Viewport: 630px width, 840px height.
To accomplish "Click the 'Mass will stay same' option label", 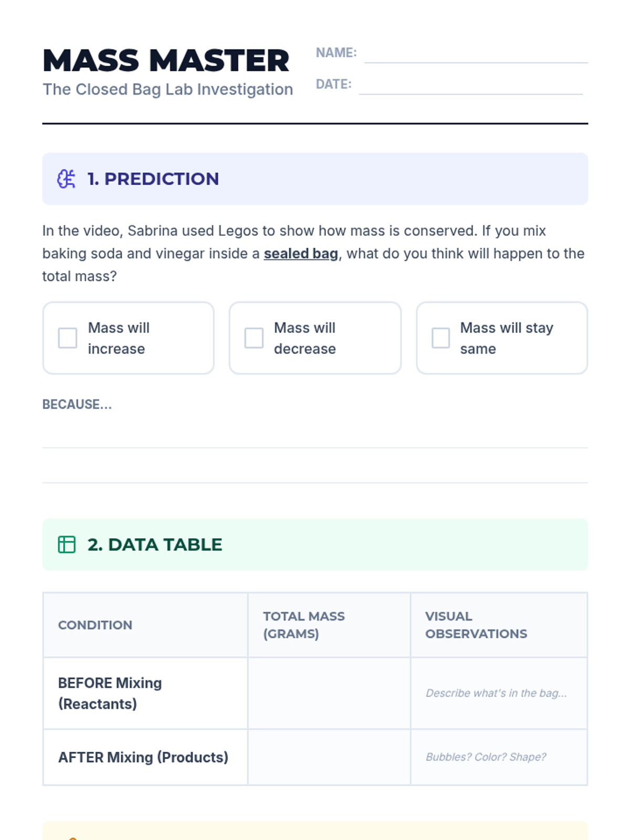I will tap(507, 338).
